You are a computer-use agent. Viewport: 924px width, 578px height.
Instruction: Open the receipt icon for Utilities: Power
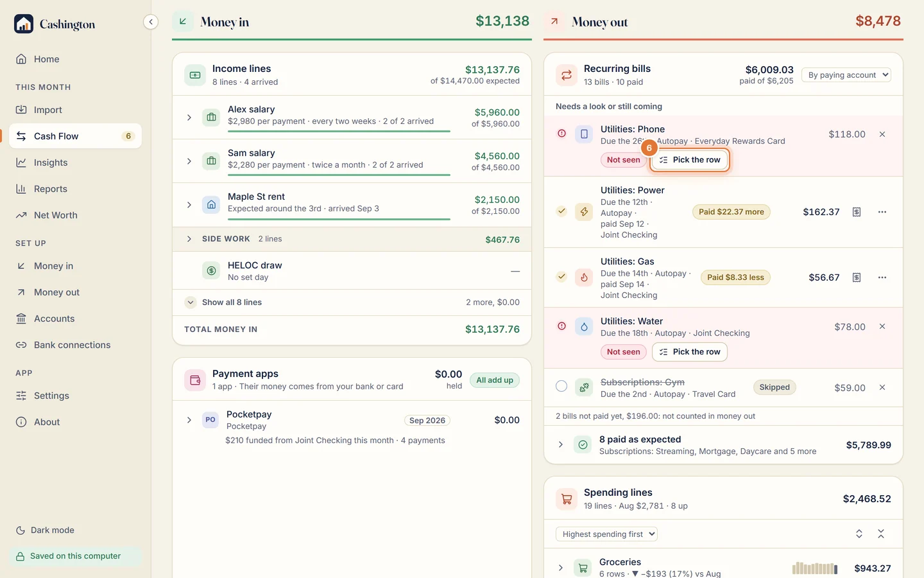point(857,212)
